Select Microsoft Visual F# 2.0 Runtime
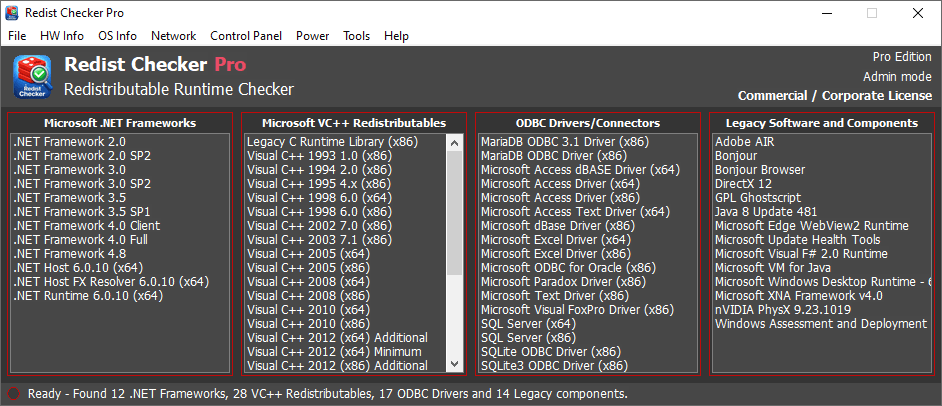The height and width of the screenshot is (406, 942). pos(801,253)
